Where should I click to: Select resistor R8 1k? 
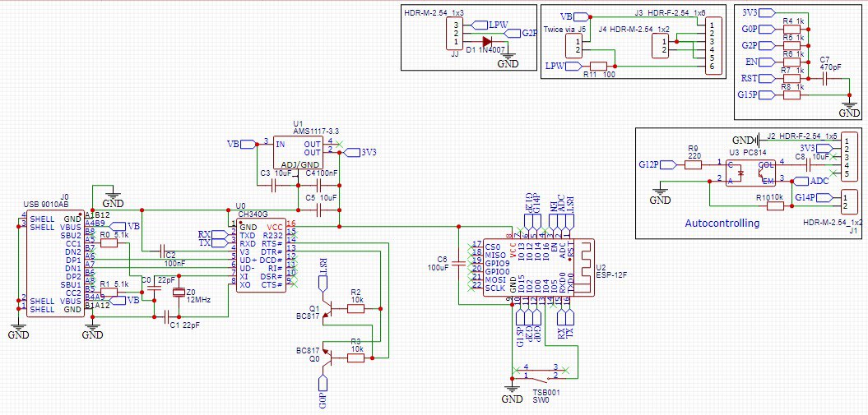coord(792,95)
